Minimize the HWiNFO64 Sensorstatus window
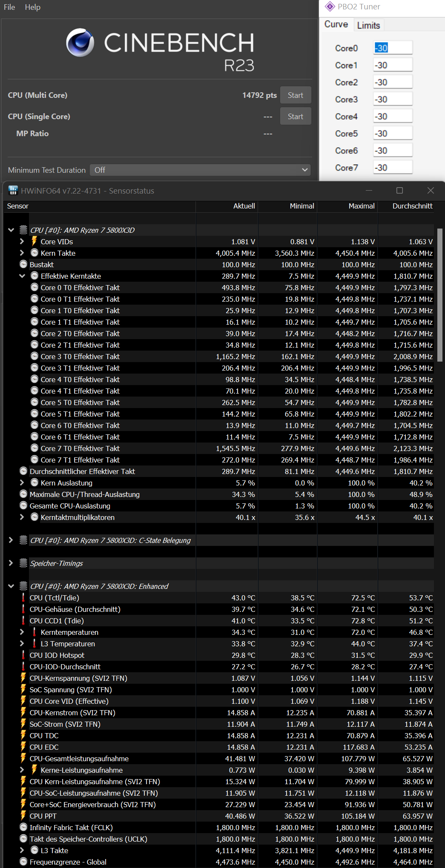Screen dimensions: 445x868 click(369, 190)
